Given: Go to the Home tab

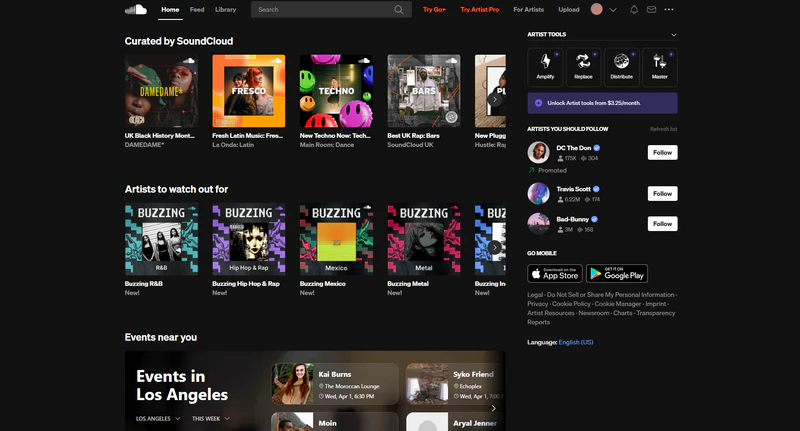Looking at the screenshot, I should tap(170, 10).
